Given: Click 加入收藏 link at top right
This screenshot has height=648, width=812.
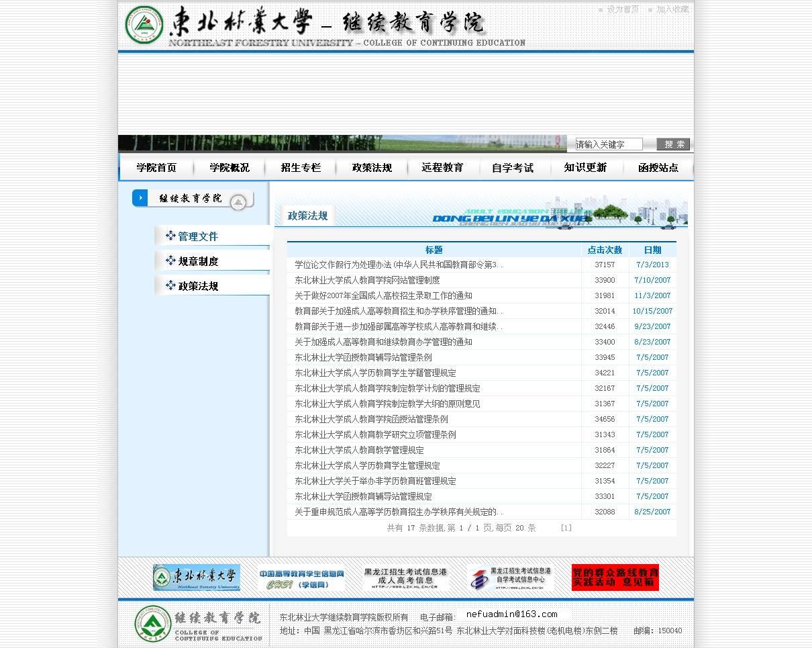Looking at the screenshot, I should click(x=672, y=9).
